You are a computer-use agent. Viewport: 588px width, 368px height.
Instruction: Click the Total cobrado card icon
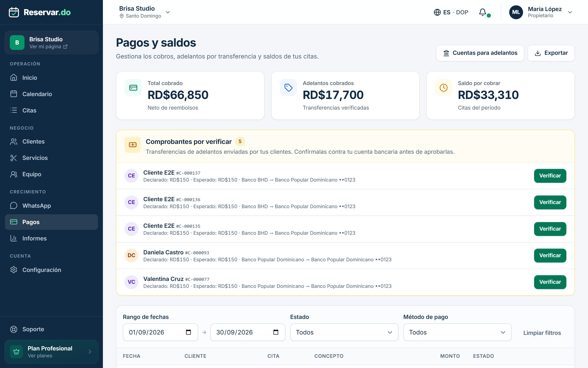pos(133,88)
